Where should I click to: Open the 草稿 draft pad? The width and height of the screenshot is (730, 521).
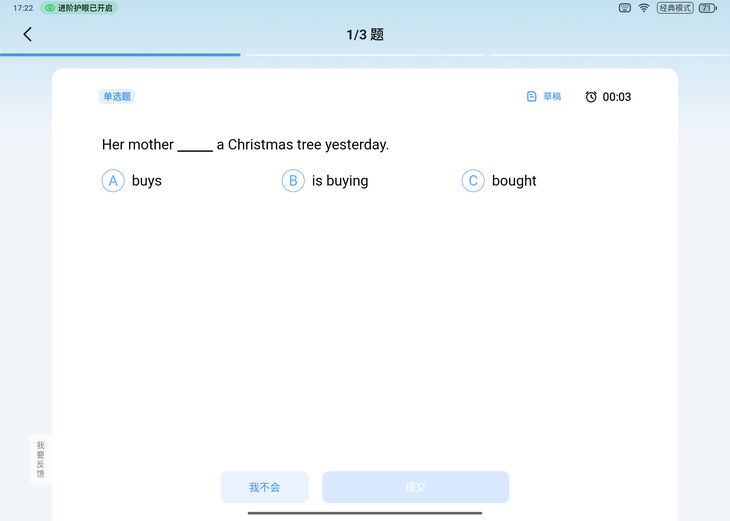[x=544, y=96]
